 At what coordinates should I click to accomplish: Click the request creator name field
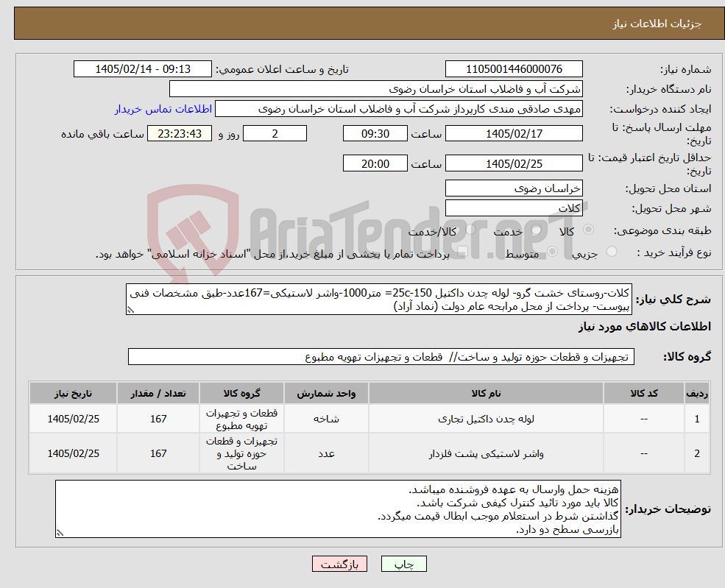(398, 109)
